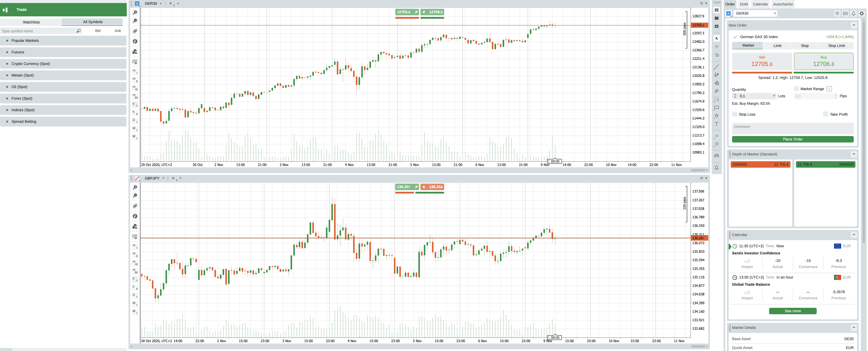
Task: Switch to the Calendar tab
Action: [760, 4]
